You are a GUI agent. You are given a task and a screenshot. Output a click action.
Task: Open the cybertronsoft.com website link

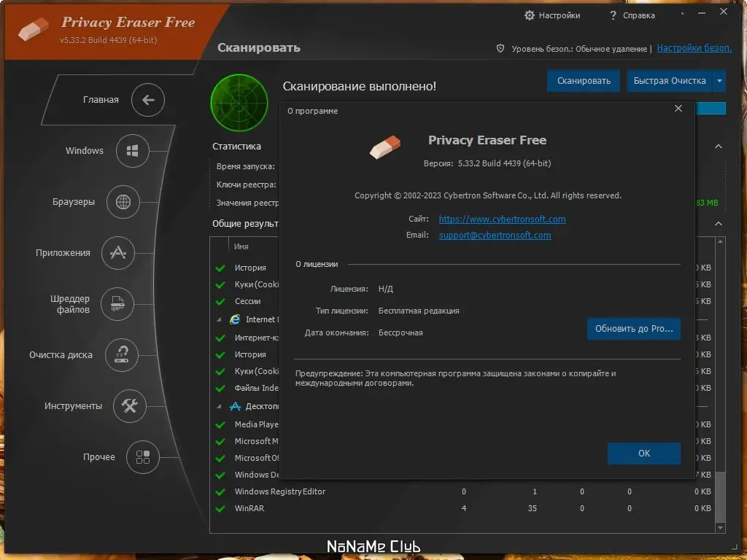coord(502,219)
